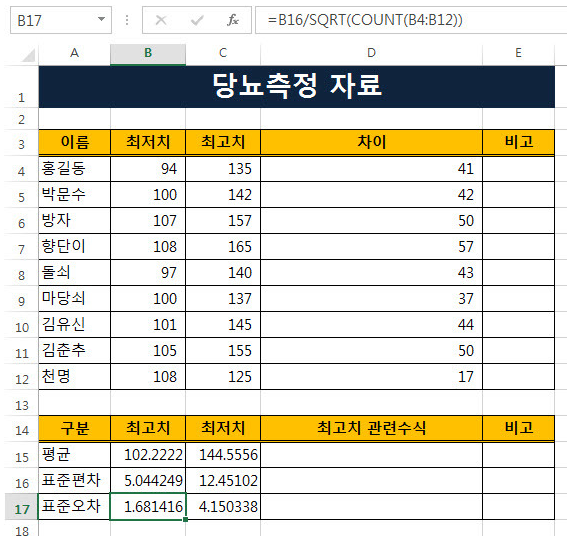Select the cell with name 김유신

coord(74,325)
